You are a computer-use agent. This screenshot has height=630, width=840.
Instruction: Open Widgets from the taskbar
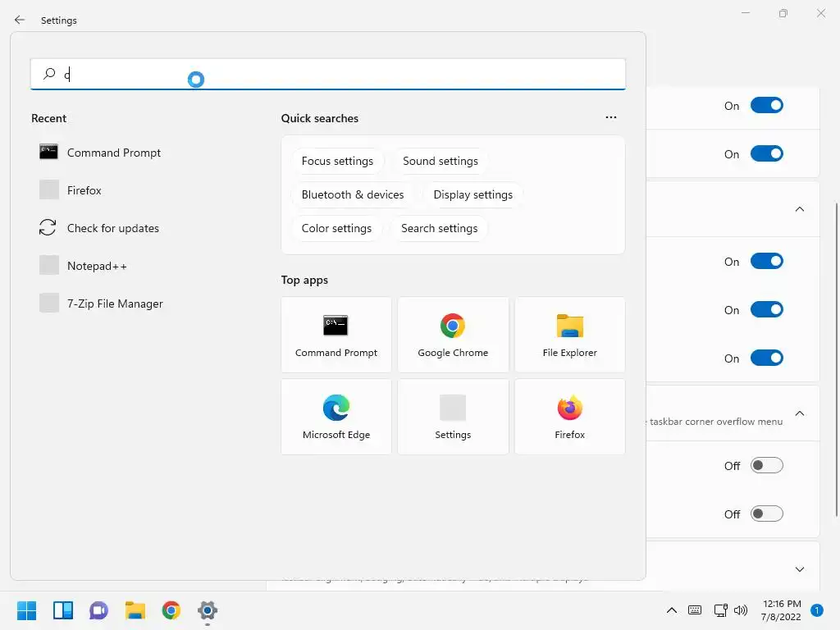pyautogui.click(x=62, y=610)
